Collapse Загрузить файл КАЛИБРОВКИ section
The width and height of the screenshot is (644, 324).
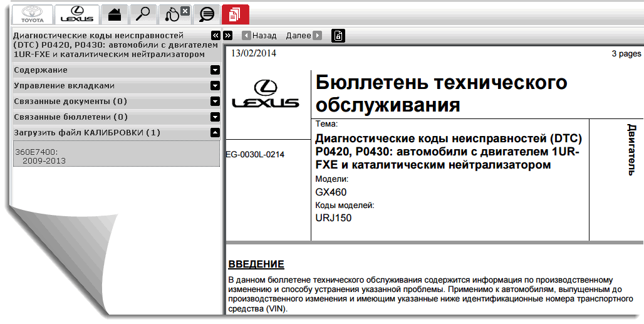pos(215,133)
